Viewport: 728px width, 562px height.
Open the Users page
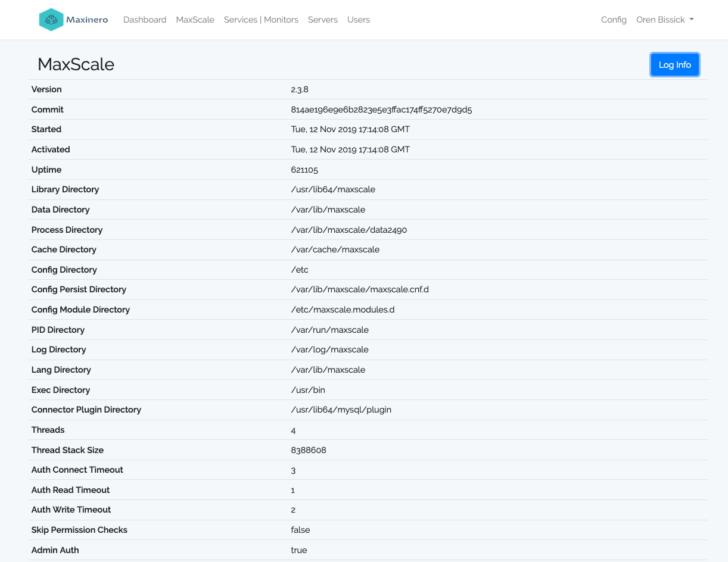[359, 20]
